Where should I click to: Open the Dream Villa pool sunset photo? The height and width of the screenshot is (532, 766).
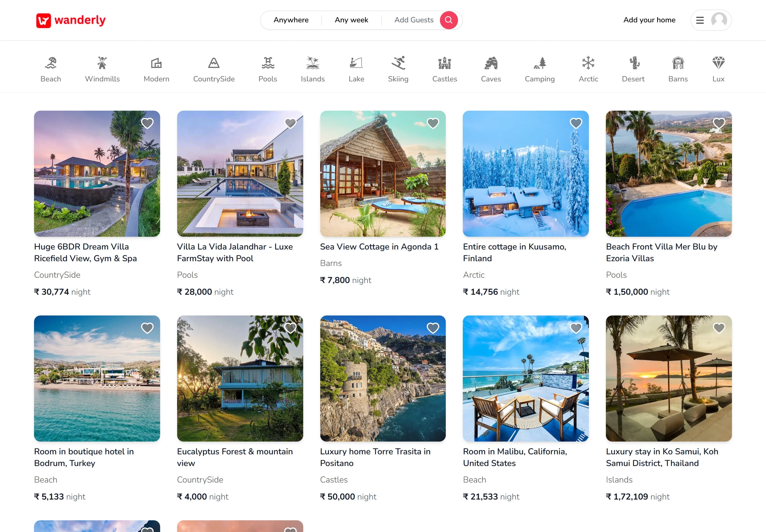[97, 174]
